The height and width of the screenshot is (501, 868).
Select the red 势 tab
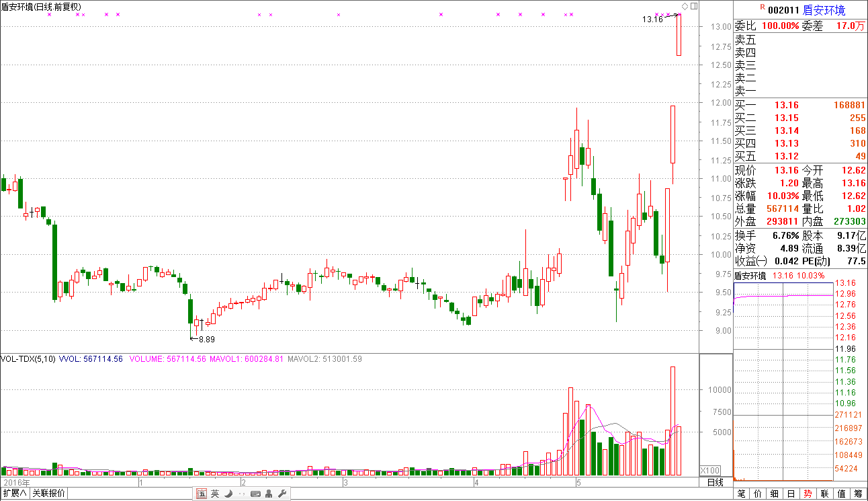(x=808, y=494)
